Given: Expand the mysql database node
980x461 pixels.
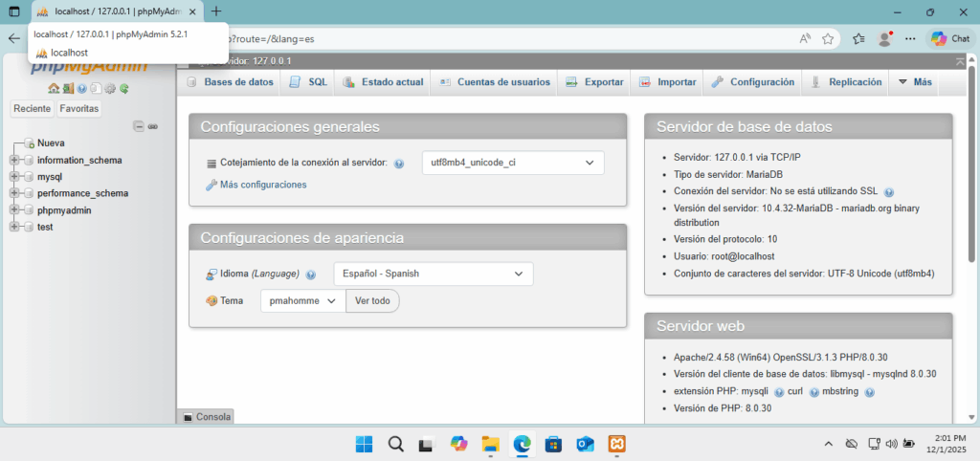Looking at the screenshot, I should point(14,177).
